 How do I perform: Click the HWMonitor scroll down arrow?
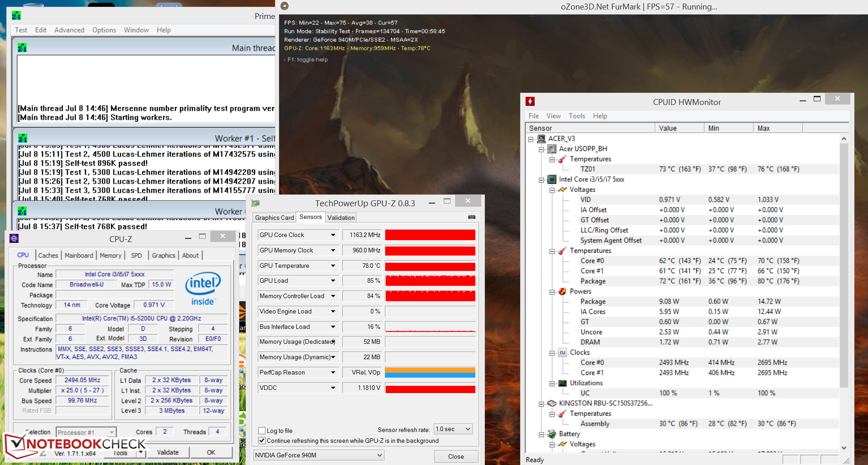pyautogui.click(x=844, y=448)
